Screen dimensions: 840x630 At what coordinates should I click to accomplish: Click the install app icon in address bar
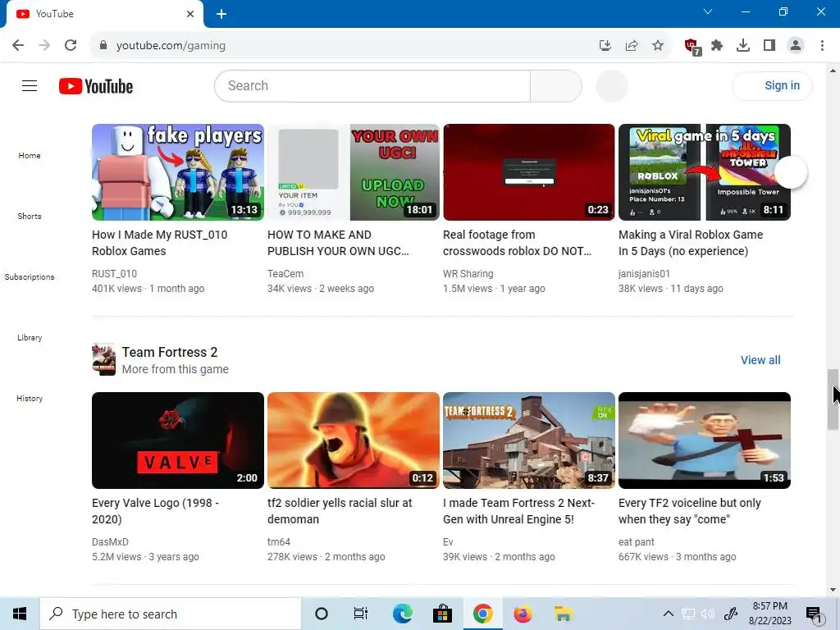tap(605, 46)
